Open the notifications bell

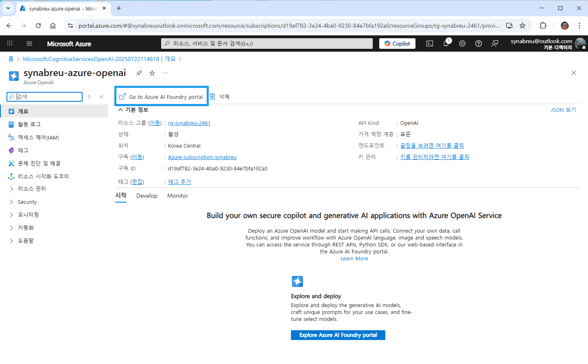[x=446, y=44]
